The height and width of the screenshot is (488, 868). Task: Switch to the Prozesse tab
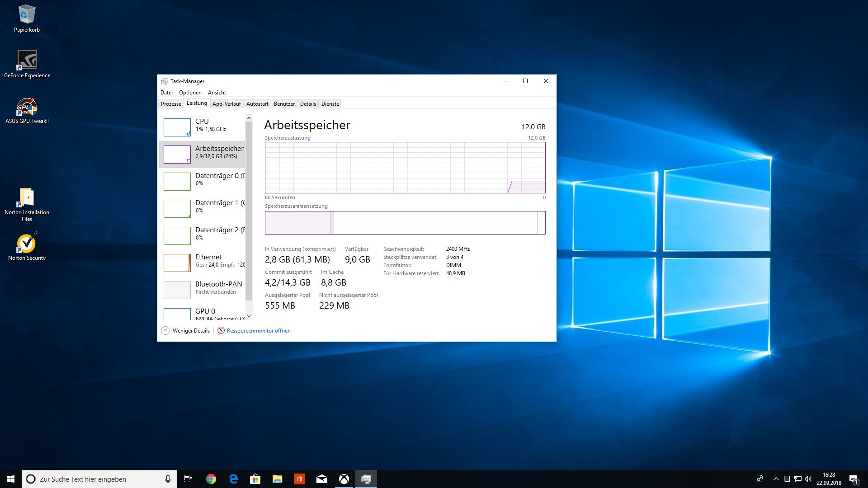coord(171,104)
